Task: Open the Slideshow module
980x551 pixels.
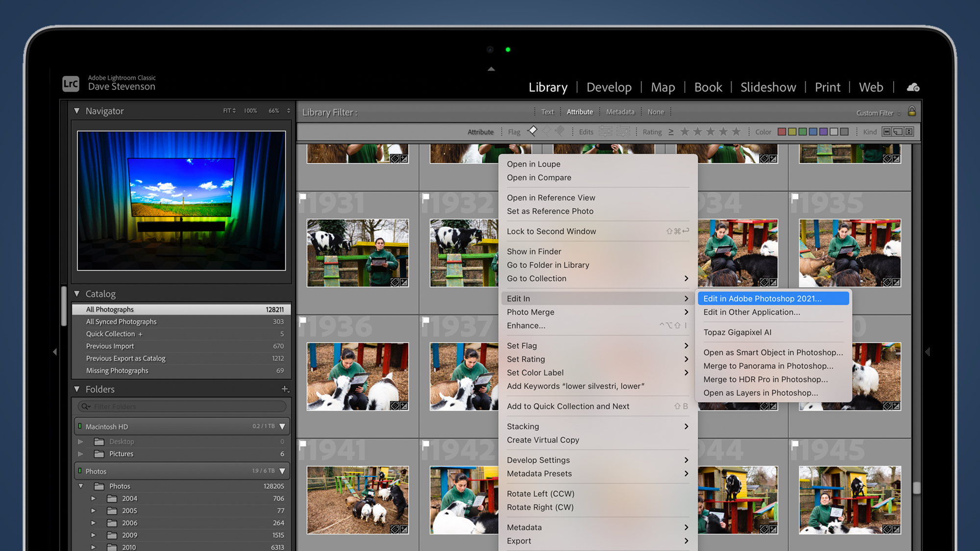Action: pyautogui.click(x=768, y=87)
